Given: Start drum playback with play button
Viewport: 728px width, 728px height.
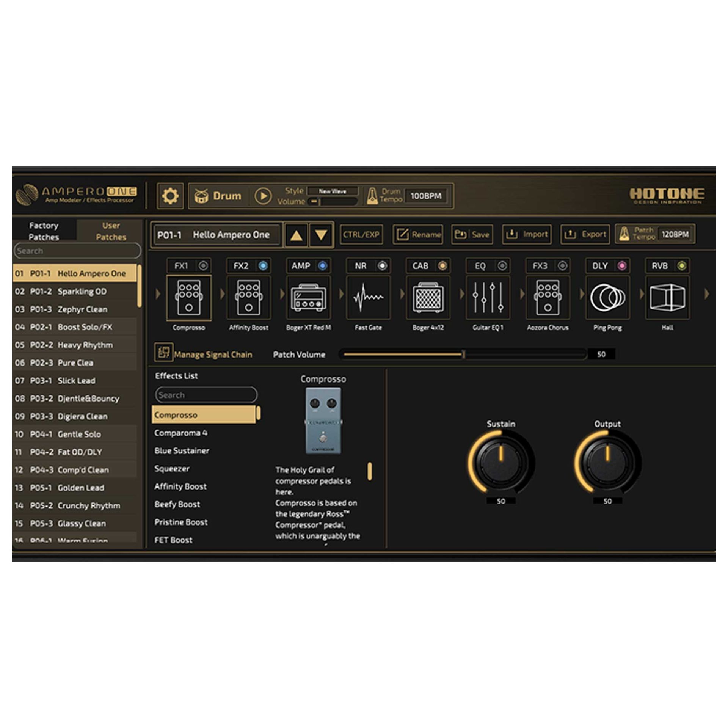Looking at the screenshot, I should (263, 196).
